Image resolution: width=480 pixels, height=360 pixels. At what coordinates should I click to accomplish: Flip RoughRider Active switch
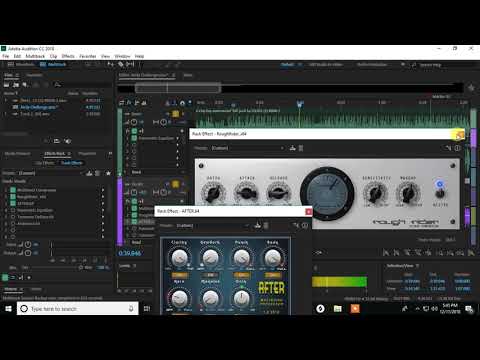coord(440,192)
